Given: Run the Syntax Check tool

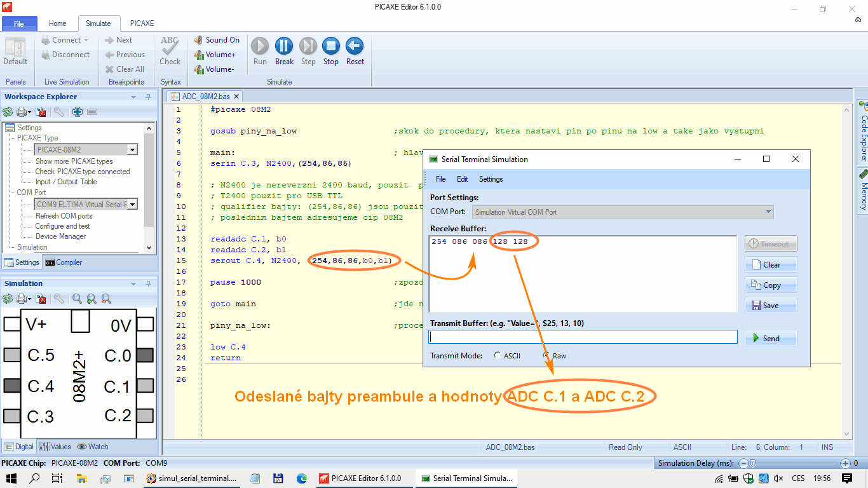Looking at the screenshot, I should pos(170,50).
